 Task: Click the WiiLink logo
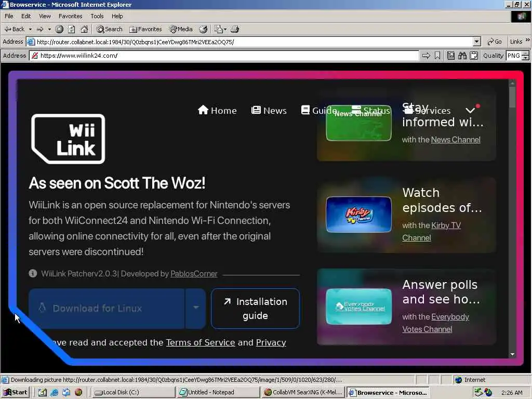pyautogui.click(x=68, y=139)
